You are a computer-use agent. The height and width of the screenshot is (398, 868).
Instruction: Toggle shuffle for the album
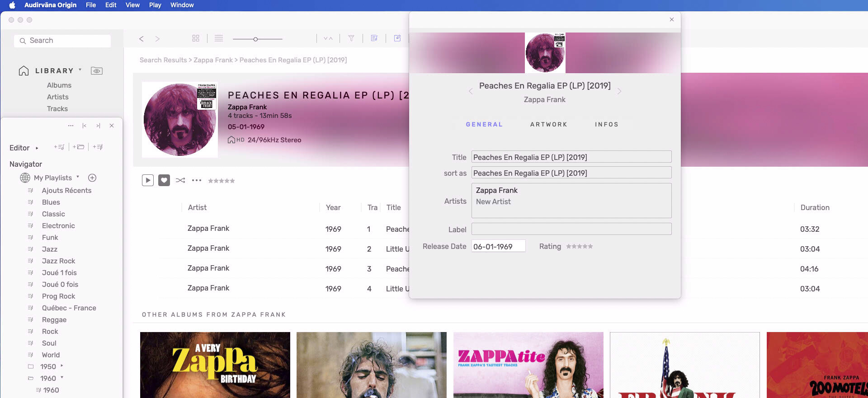[x=180, y=180]
